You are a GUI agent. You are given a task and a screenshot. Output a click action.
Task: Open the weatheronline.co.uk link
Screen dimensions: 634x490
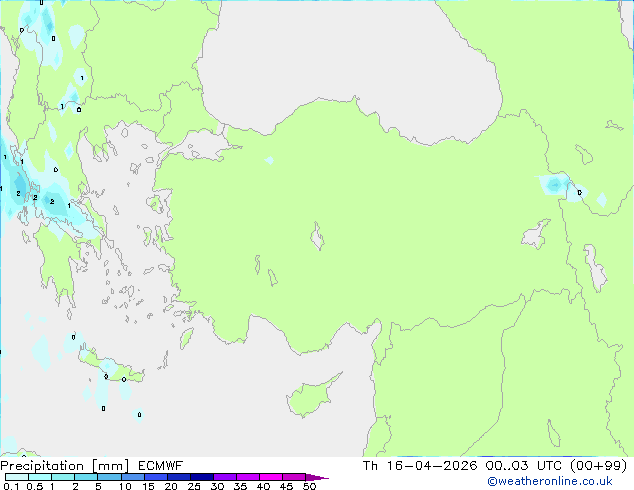tap(550, 481)
